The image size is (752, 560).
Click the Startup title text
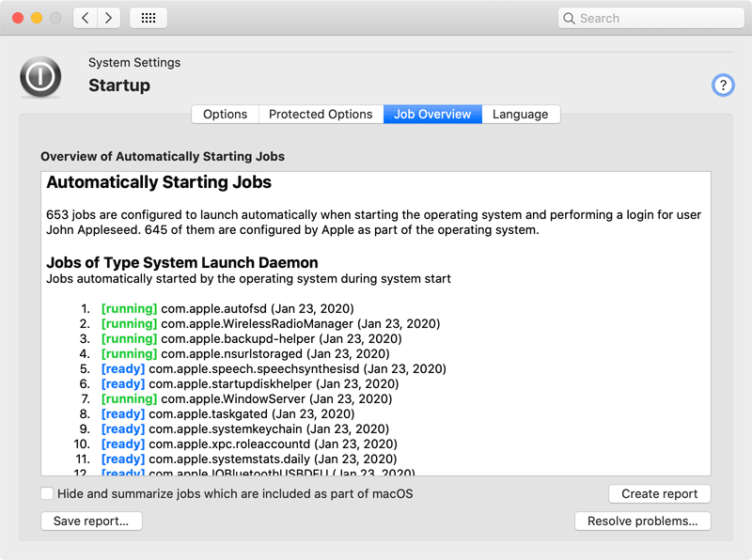point(119,86)
